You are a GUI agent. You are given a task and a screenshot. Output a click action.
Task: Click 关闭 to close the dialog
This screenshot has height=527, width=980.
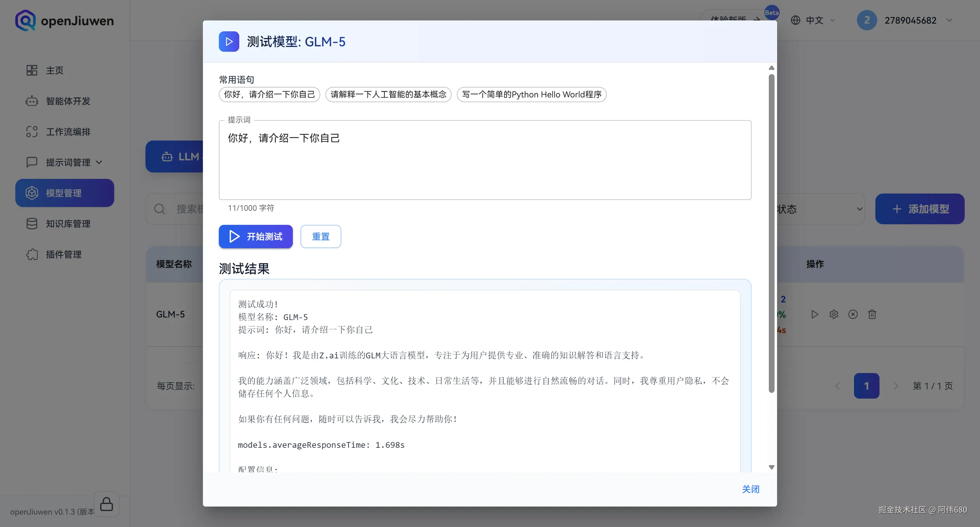(750, 489)
